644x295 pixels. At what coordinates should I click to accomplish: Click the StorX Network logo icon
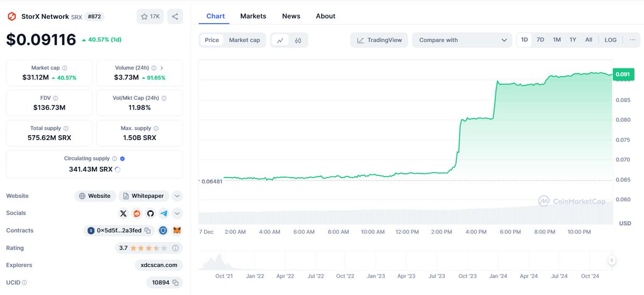pos(11,17)
